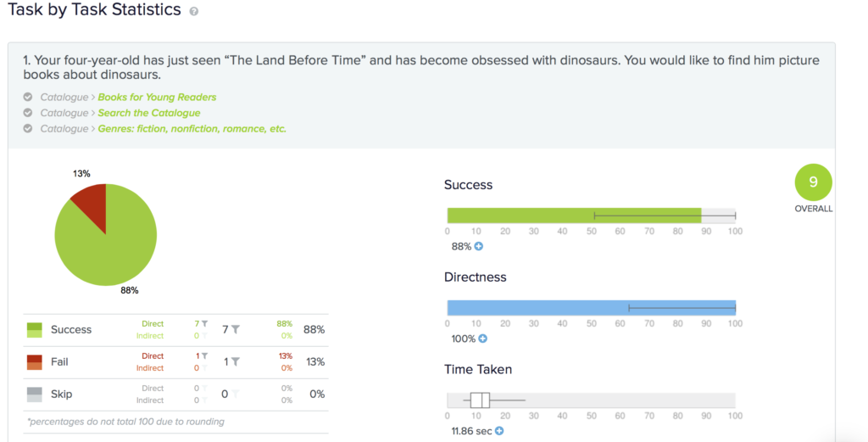Click check icon beside Genres path
This screenshot has height=442, width=868.
click(28, 128)
